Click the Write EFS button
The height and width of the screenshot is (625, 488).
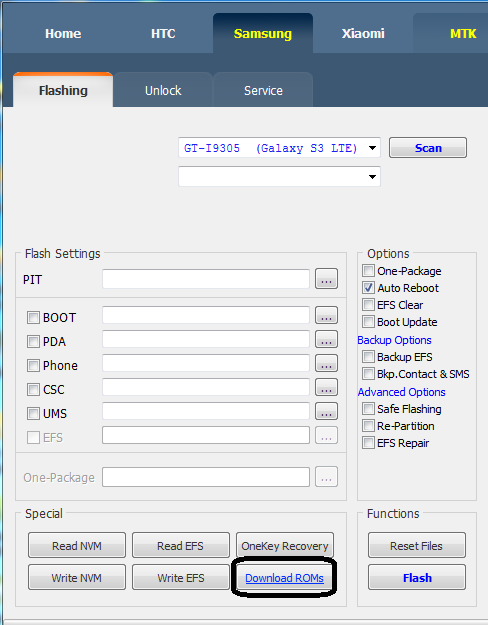pyautogui.click(x=181, y=577)
